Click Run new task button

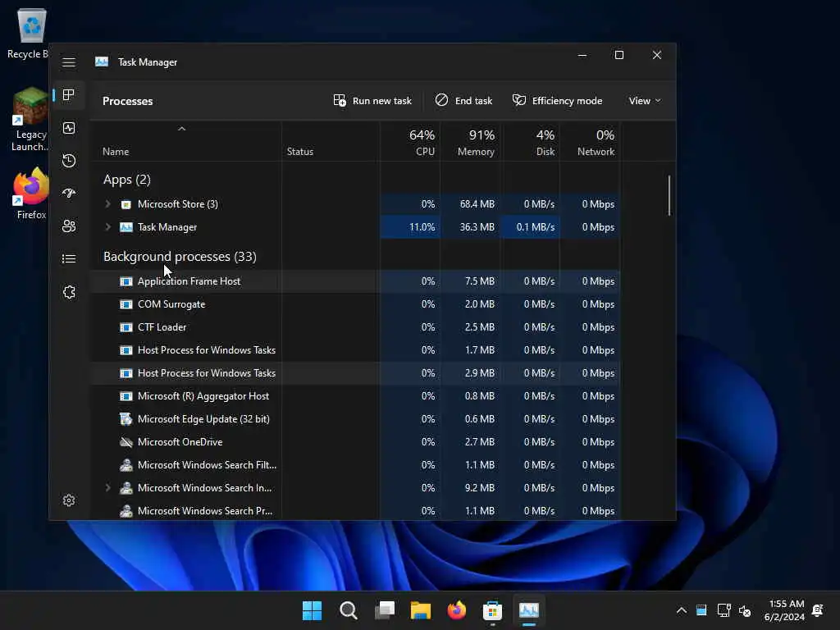pos(372,101)
